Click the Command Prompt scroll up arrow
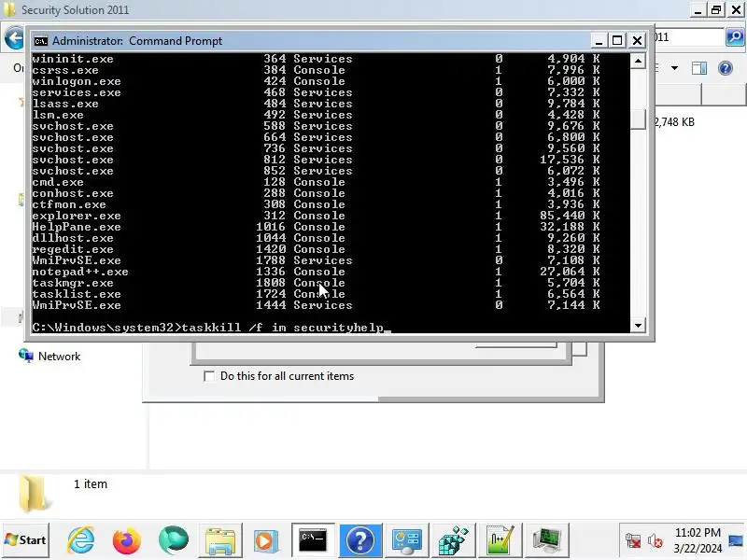 coord(638,61)
